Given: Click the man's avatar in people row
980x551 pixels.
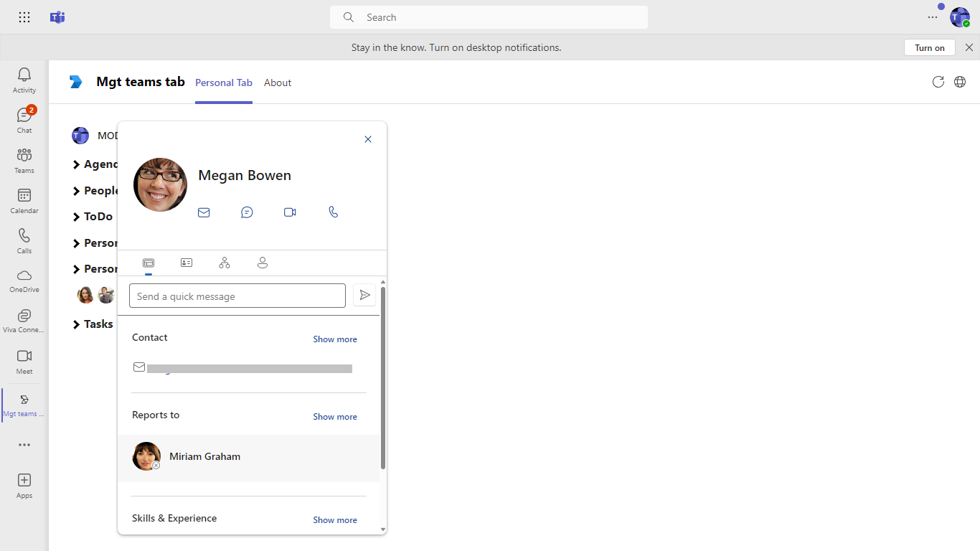Looking at the screenshot, I should coord(106,295).
